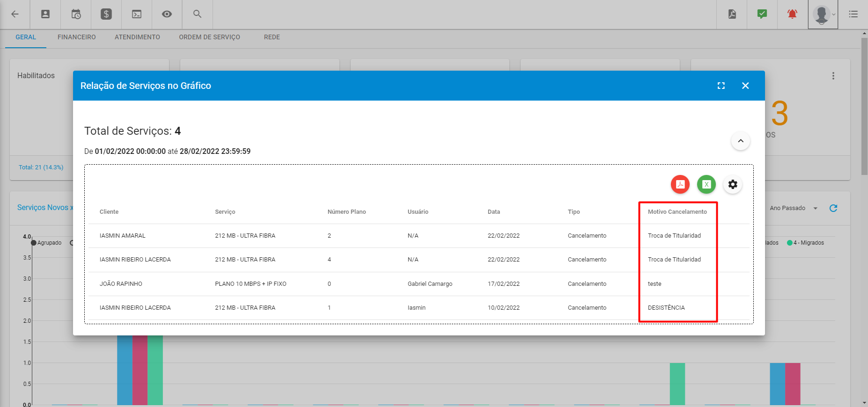The width and height of the screenshot is (868, 407).
Task: Open the user avatar profile menu
Action: 823,15
